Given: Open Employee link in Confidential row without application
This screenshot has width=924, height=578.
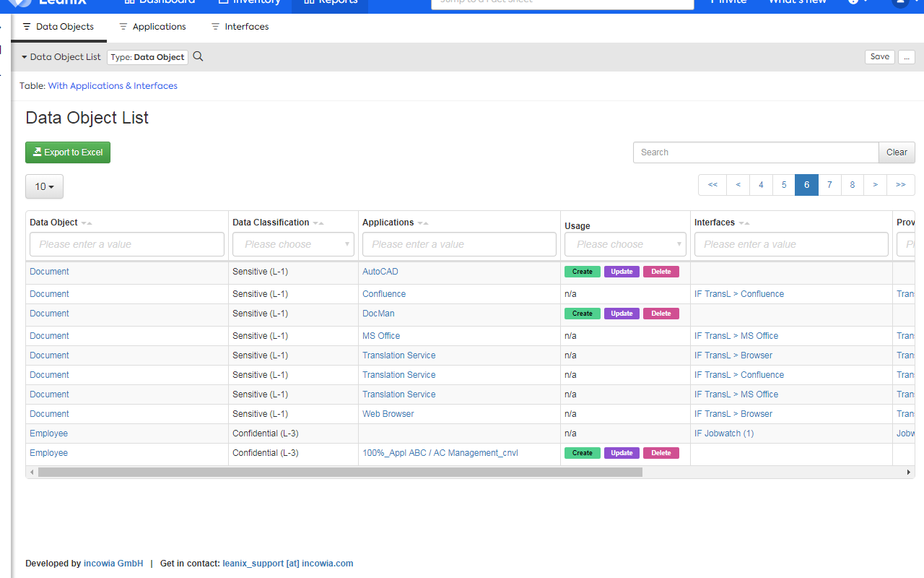Looking at the screenshot, I should tap(48, 433).
